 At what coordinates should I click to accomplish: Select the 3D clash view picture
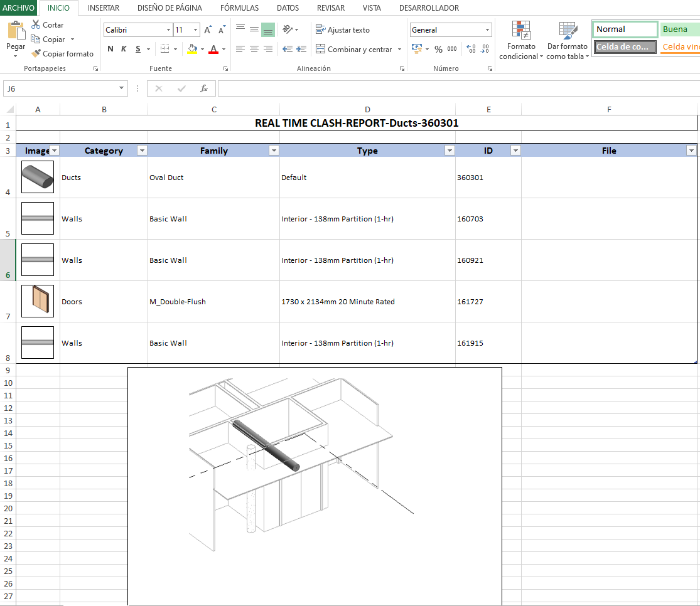pyautogui.click(x=315, y=486)
